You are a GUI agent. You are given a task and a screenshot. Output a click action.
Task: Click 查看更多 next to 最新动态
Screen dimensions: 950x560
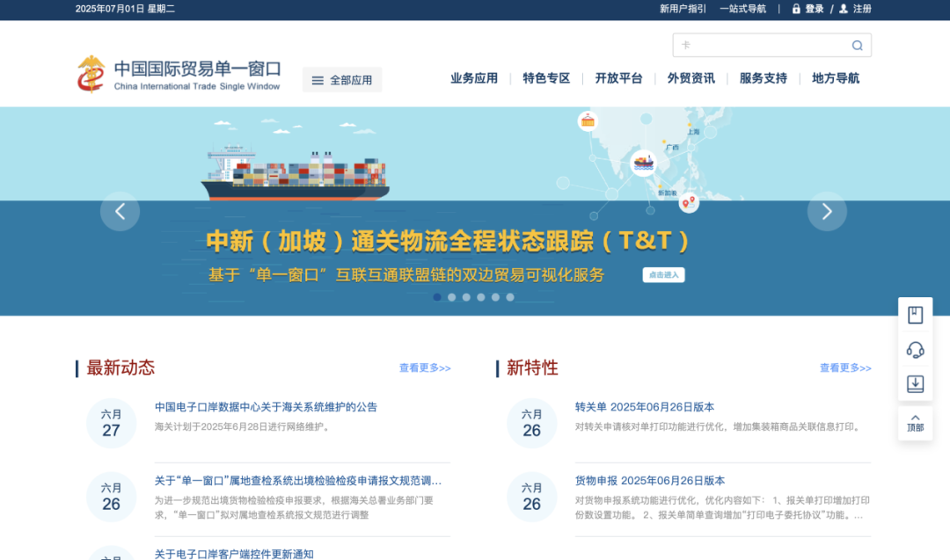(425, 368)
